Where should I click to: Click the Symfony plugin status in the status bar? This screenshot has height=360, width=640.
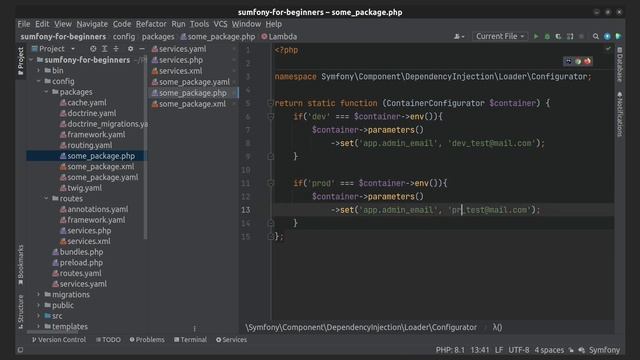[x=604, y=350]
